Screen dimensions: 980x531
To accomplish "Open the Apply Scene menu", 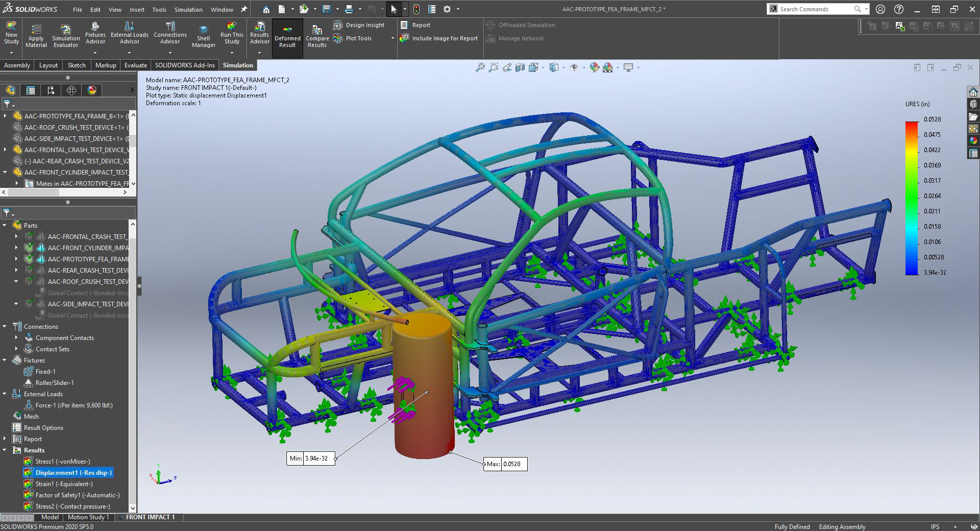I will [x=607, y=67].
